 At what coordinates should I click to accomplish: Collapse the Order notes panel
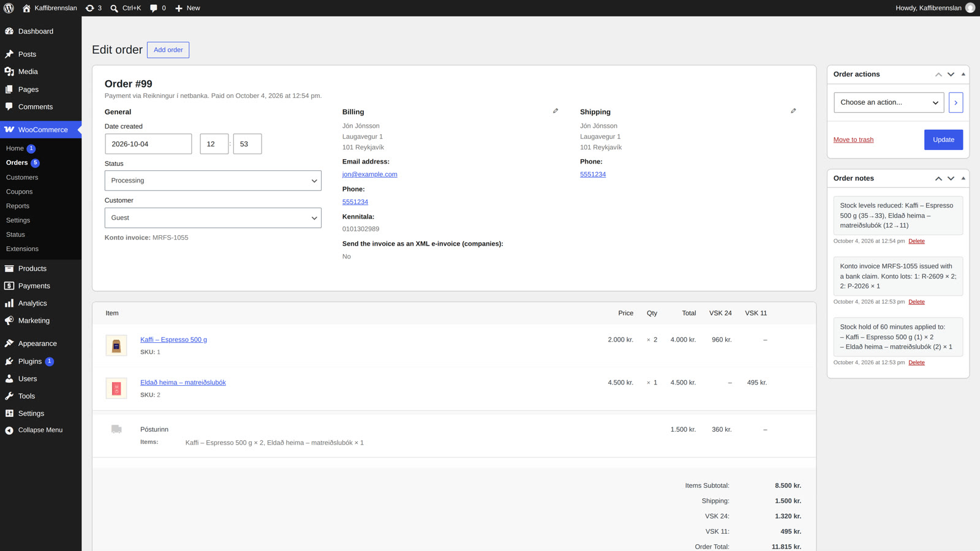click(963, 178)
